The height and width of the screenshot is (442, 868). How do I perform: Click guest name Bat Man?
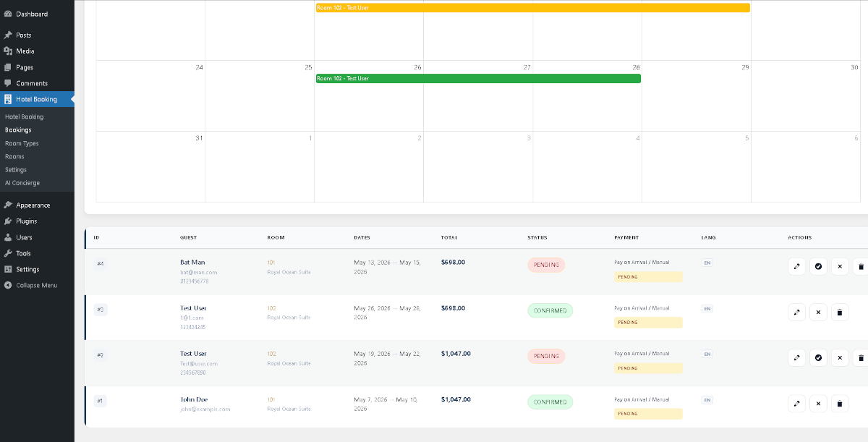click(192, 262)
